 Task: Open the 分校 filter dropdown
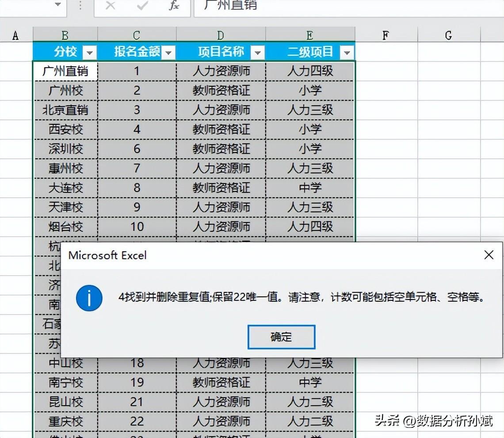[90, 53]
